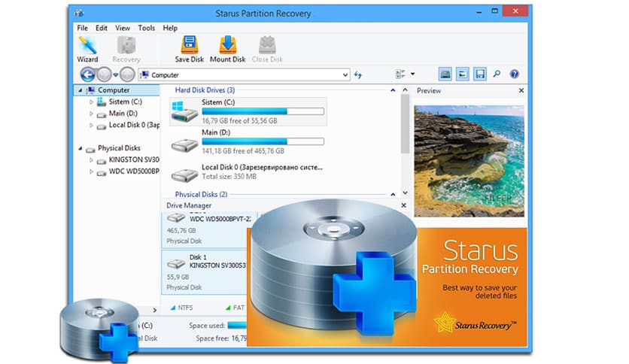This screenshot has height=364, width=629.
Task: Close the Drive Manager panel
Action: click(x=403, y=205)
